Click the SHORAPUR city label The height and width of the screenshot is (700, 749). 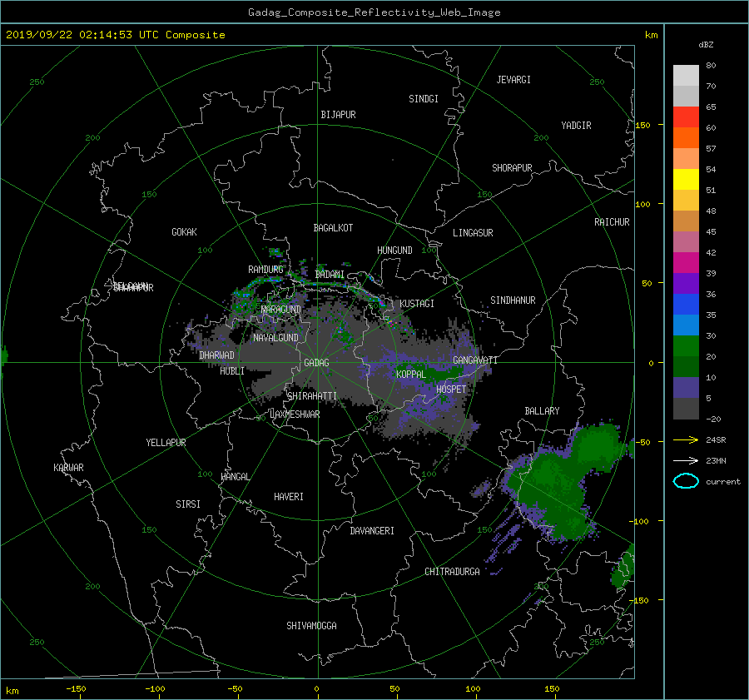click(x=512, y=168)
